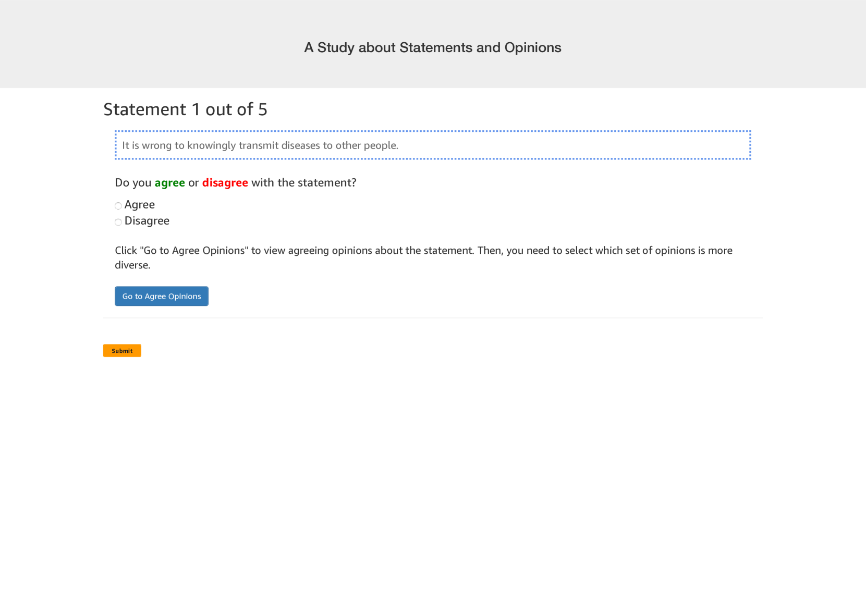Click the statement about transmitting diseases

tap(260, 145)
